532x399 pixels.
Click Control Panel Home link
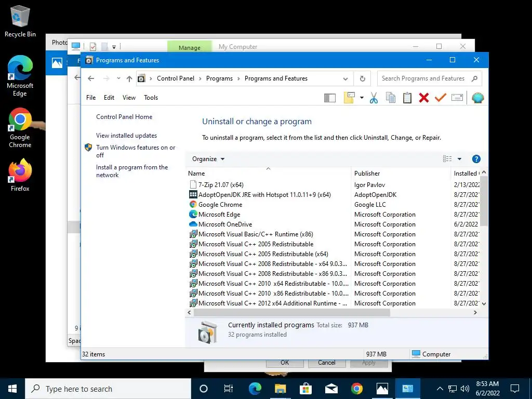pos(124,117)
